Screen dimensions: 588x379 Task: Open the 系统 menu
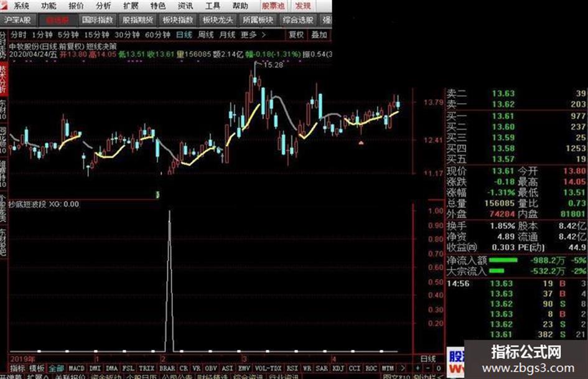(x=21, y=6)
